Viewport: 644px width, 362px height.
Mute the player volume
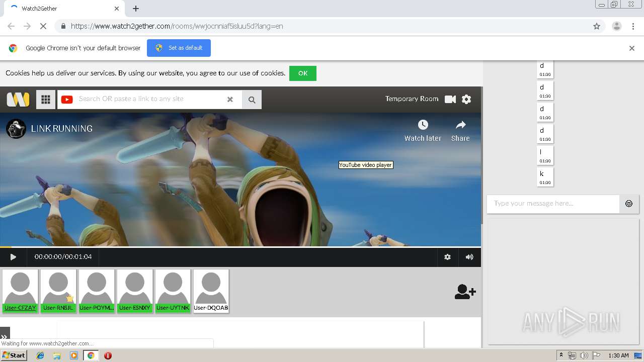(469, 257)
